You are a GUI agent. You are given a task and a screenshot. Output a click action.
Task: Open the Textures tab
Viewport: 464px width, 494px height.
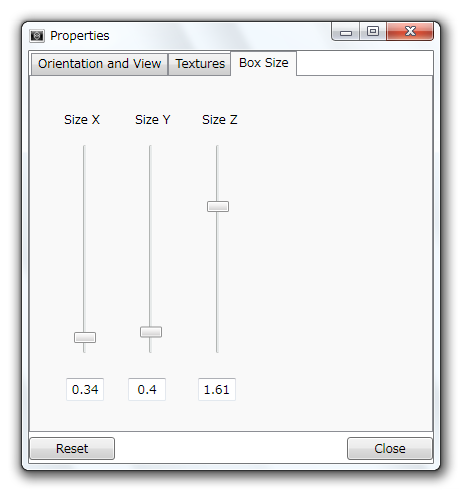200,64
